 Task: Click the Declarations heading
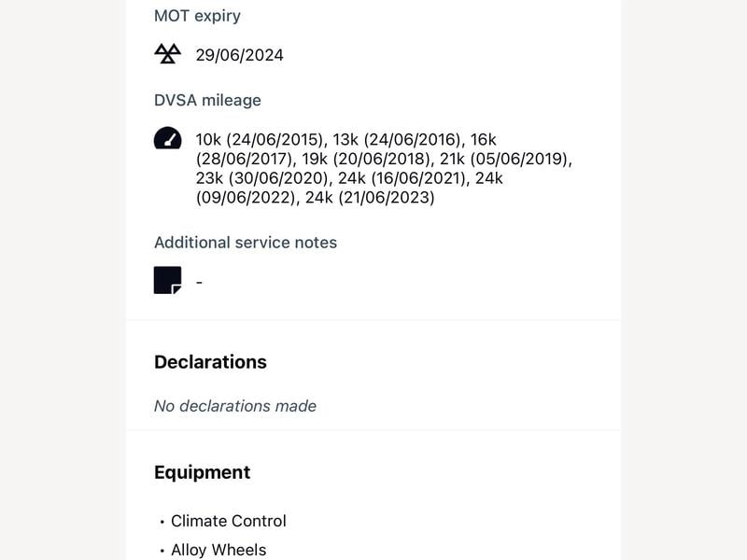coord(211,362)
